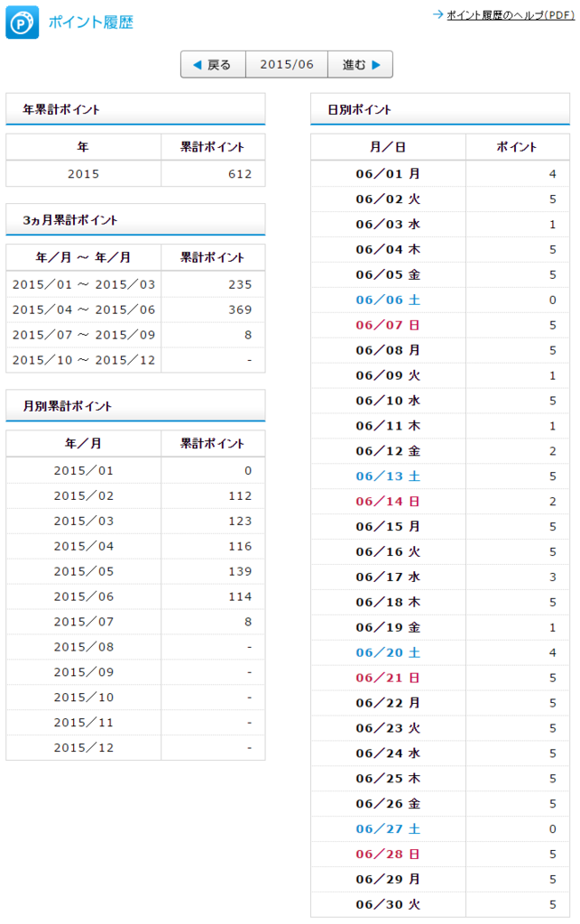Select monthly row 2015/12
This screenshot has height=924, width=580.
(x=135, y=747)
